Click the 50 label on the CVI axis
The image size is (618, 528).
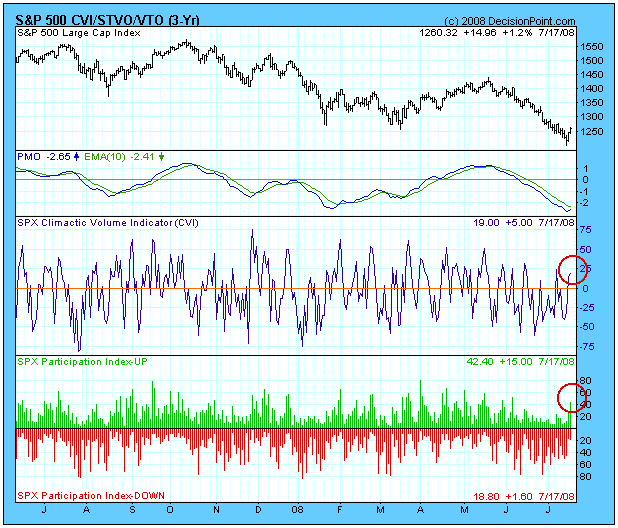tap(586, 250)
